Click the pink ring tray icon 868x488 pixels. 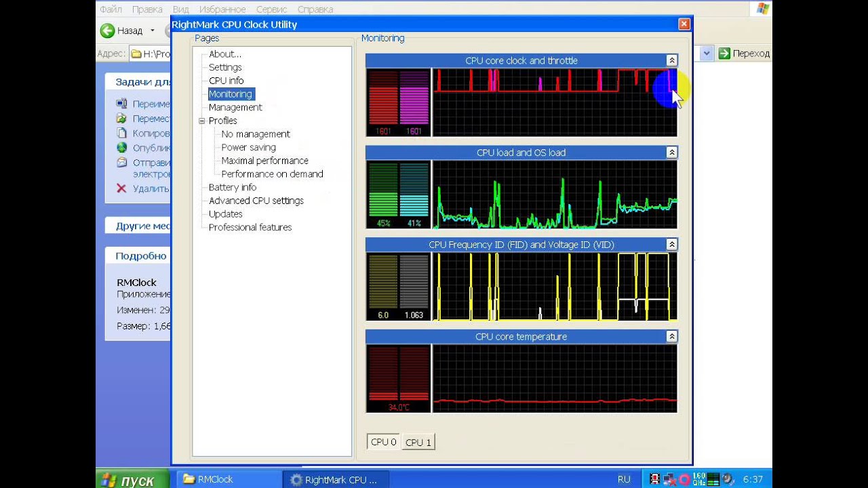point(684,479)
